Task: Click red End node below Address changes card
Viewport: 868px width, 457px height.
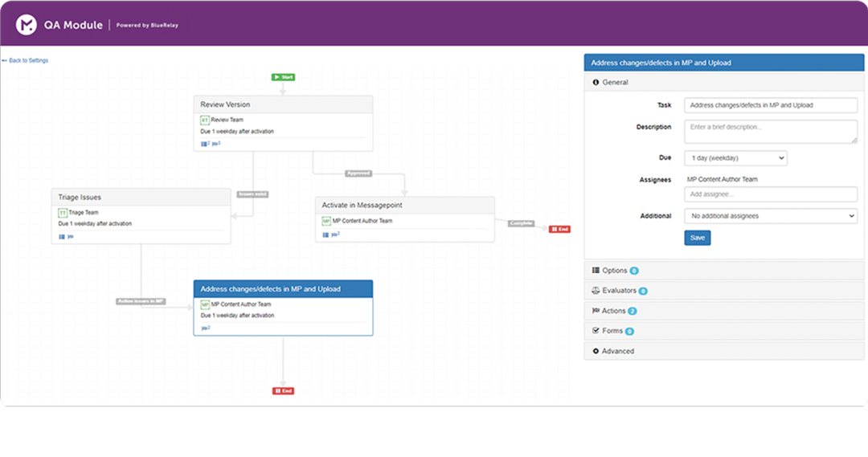Action: tap(283, 390)
